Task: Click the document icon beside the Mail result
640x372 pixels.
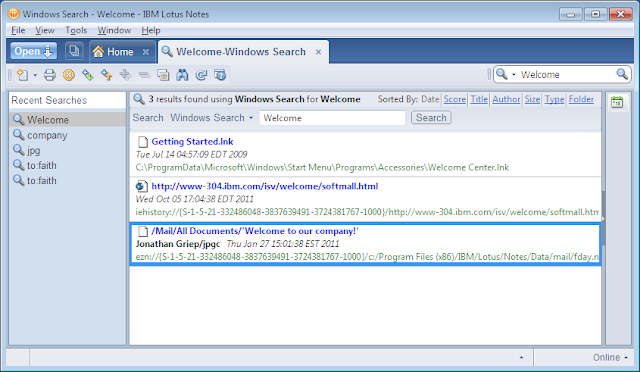Action: 142,231
